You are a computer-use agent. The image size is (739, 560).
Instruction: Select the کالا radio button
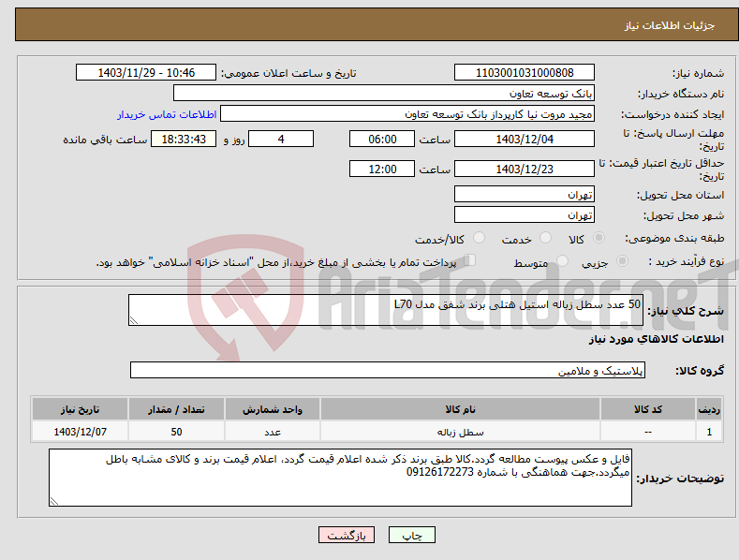coord(599,238)
